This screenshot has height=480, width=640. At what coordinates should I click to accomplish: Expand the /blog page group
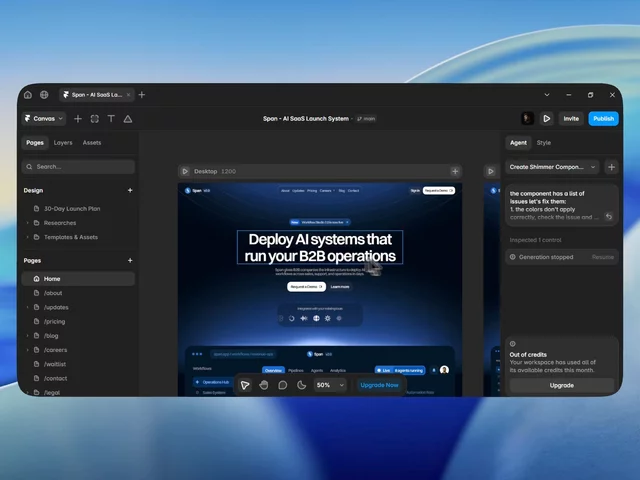[28, 336]
